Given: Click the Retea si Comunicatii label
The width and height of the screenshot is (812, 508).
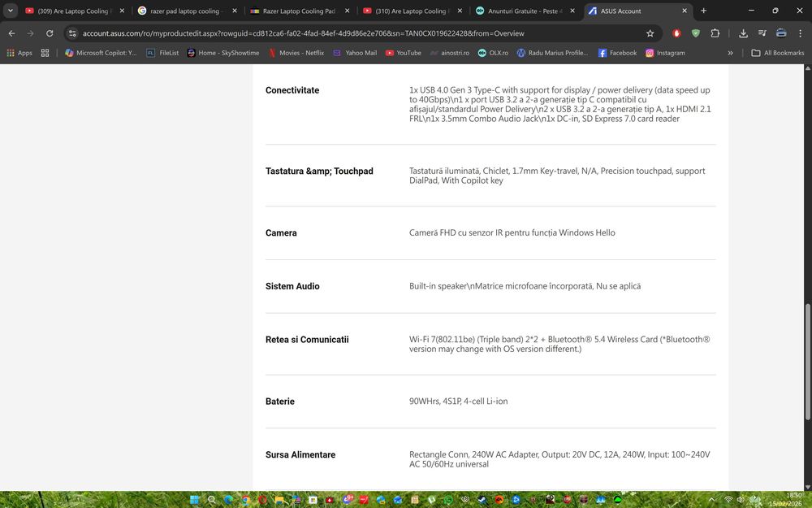Looking at the screenshot, I should point(307,340).
